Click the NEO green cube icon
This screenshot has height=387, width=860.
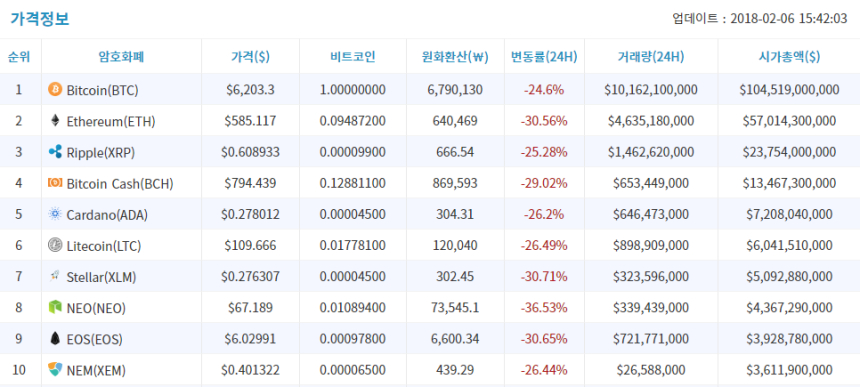coord(55,308)
